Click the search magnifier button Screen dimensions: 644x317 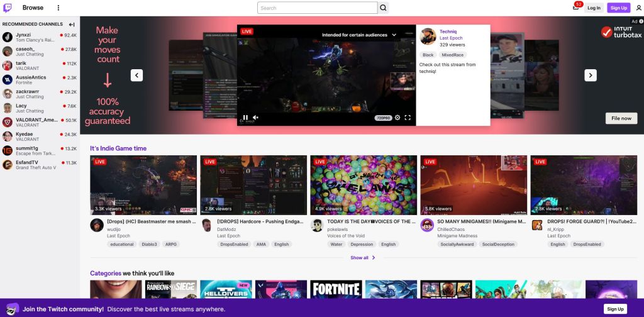[383, 8]
